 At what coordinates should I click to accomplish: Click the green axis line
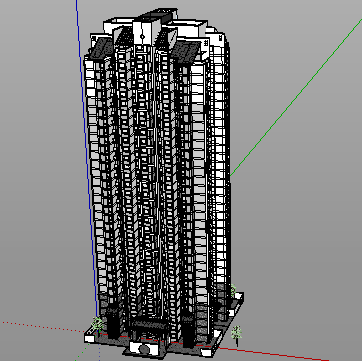pos(296,97)
